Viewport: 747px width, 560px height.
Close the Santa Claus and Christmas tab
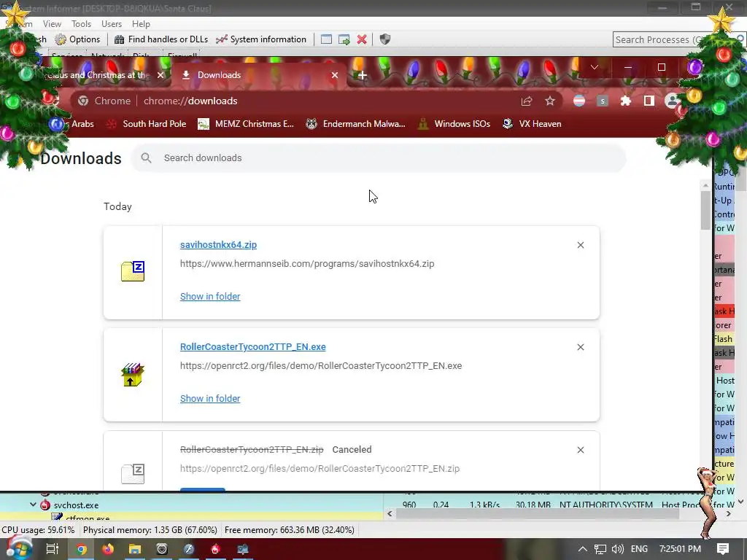click(x=160, y=75)
